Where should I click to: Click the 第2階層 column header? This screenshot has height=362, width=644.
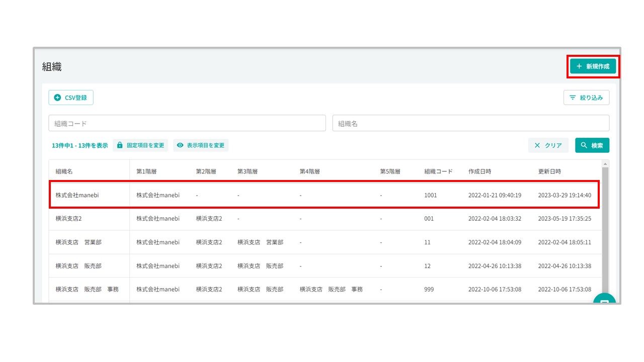tap(206, 171)
